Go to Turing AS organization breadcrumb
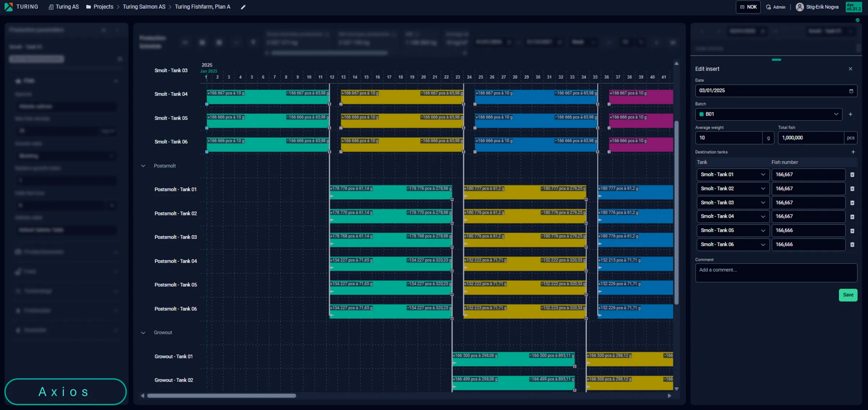868x410 pixels. coord(64,7)
